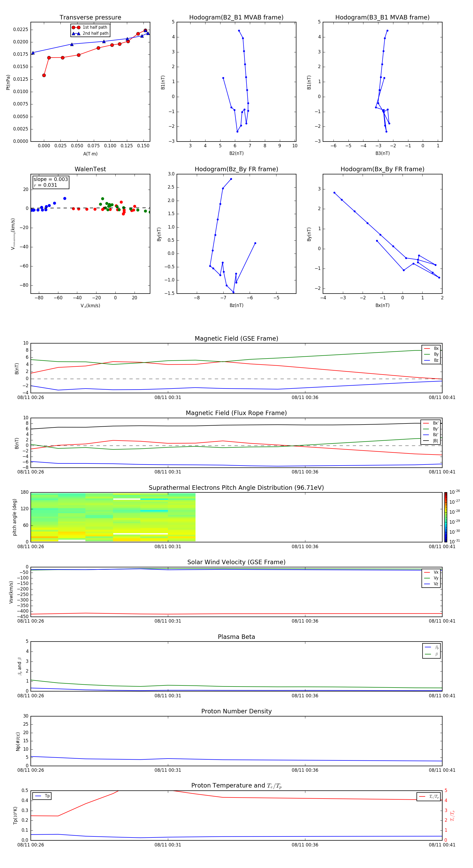This screenshot has width=473, height=868.
Task: Click the dashed regression line in WalenTest
Action: 90,208
